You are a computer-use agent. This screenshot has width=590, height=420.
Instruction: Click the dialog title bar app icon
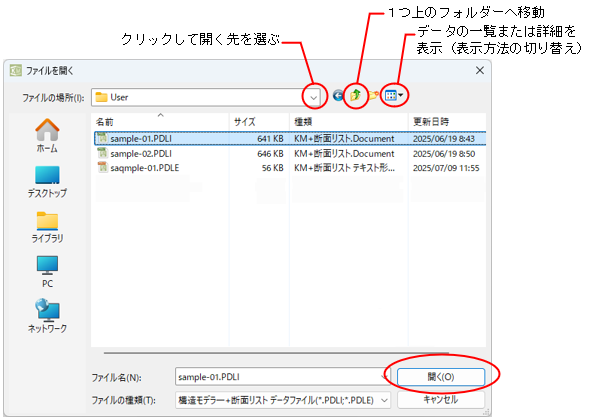[16, 70]
